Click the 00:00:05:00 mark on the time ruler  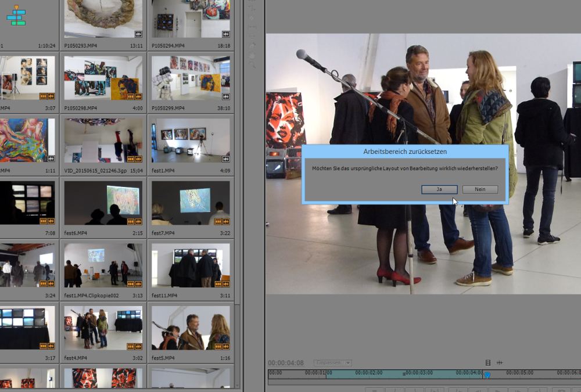point(519,373)
